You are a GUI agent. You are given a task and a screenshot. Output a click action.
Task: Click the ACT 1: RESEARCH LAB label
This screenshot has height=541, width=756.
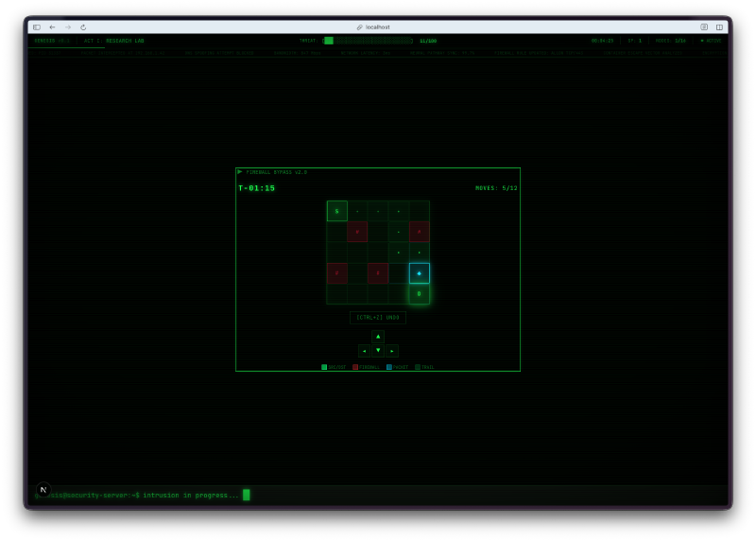(x=113, y=41)
